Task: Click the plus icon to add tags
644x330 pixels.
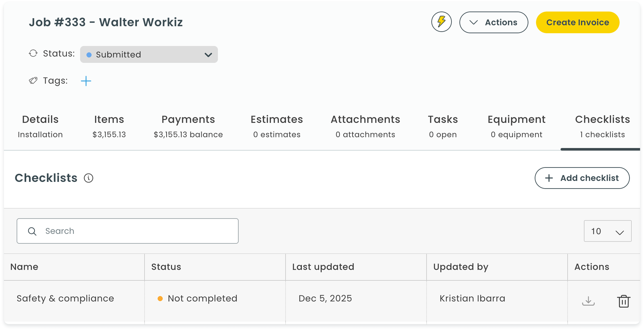Action: (x=86, y=81)
